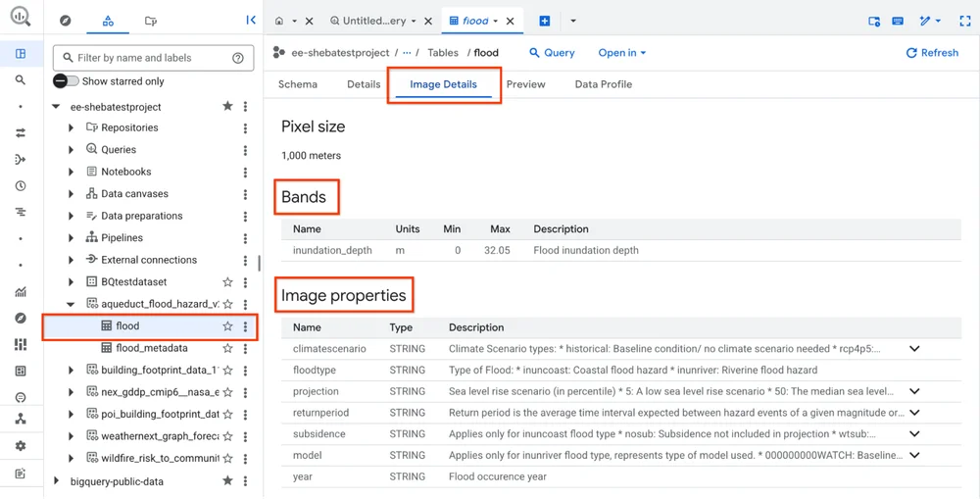The width and height of the screenshot is (980, 499).
Task: Open the compass icon in left rail
Action: [21, 319]
